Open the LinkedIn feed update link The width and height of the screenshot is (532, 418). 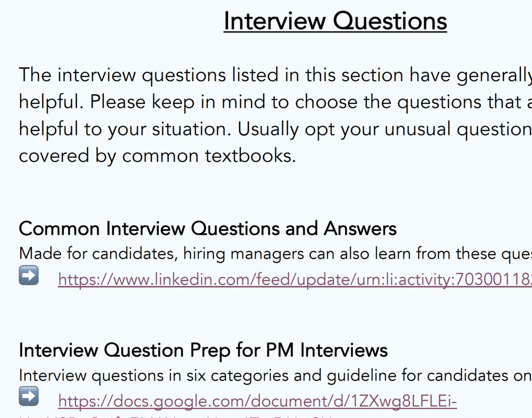click(x=294, y=279)
